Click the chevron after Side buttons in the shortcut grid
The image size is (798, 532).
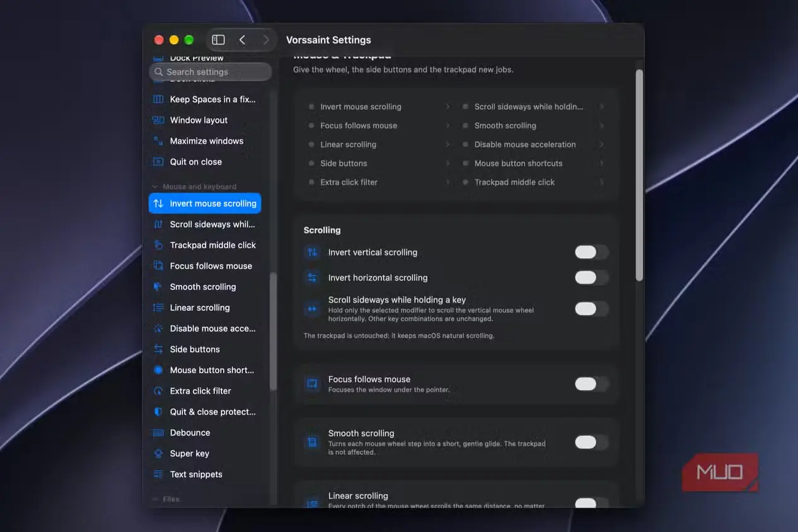[x=448, y=163]
